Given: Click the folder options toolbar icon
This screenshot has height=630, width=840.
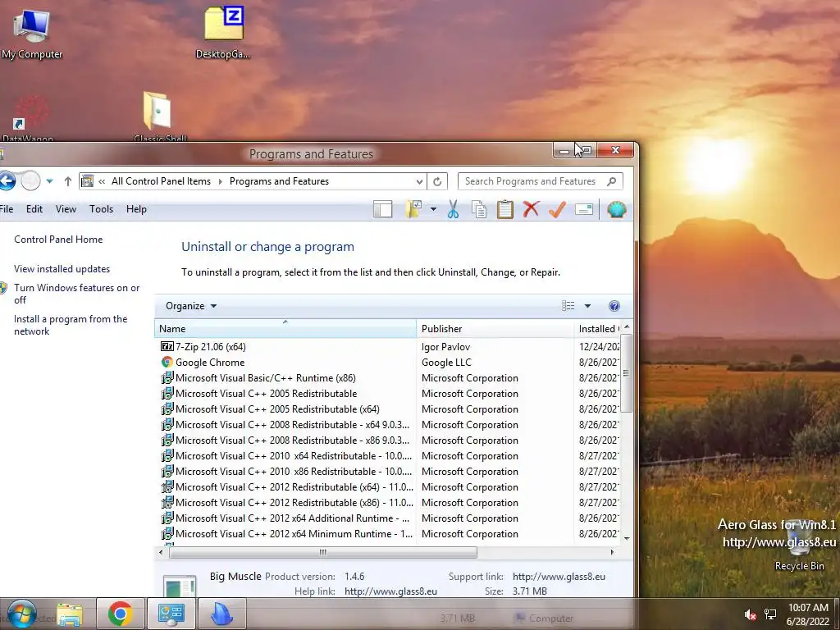Looking at the screenshot, I should (413, 209).
